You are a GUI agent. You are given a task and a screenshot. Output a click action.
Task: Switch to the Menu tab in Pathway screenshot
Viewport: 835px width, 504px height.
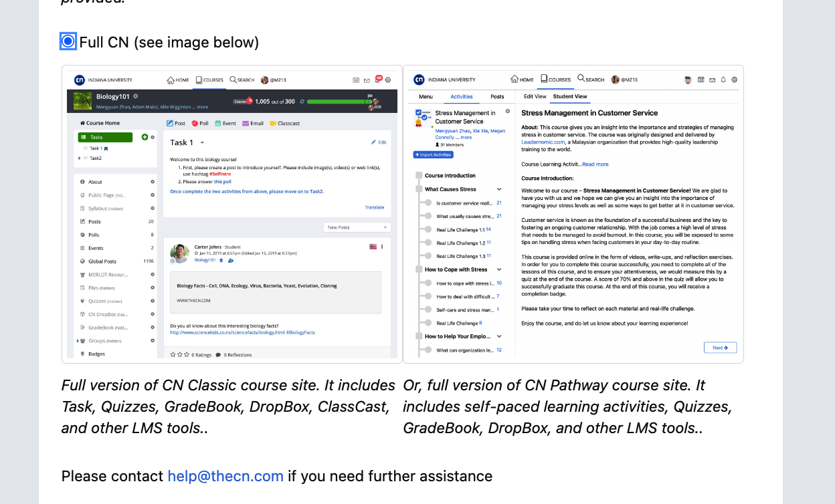[x=426, y=97]
